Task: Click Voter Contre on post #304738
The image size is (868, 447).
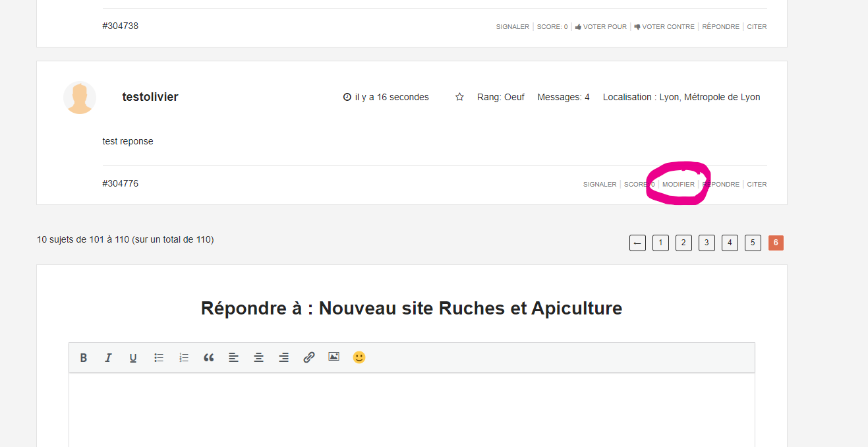Action: 664,27
